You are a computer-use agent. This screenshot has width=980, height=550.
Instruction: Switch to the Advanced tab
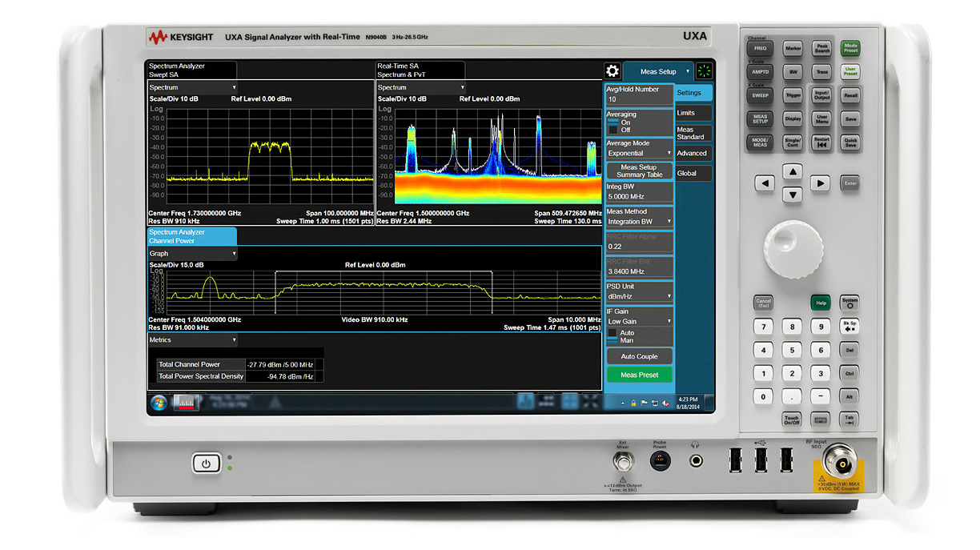[x=693, y=153]
